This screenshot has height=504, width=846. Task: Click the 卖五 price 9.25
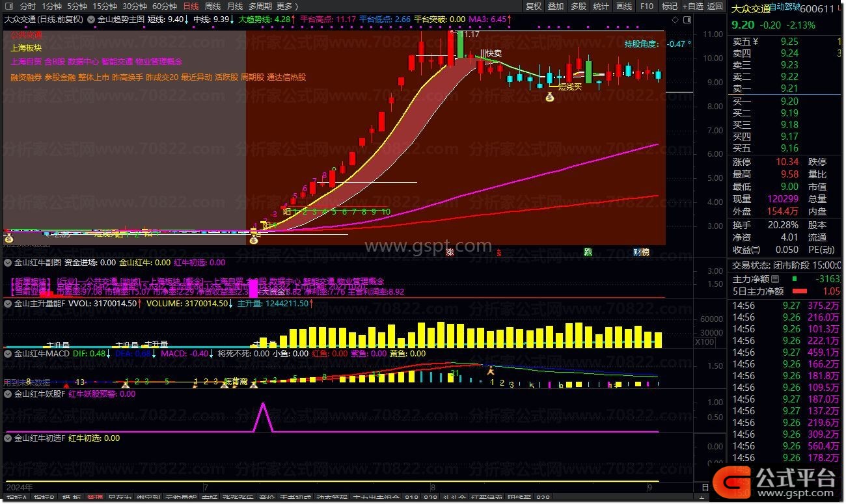(789, 41)
